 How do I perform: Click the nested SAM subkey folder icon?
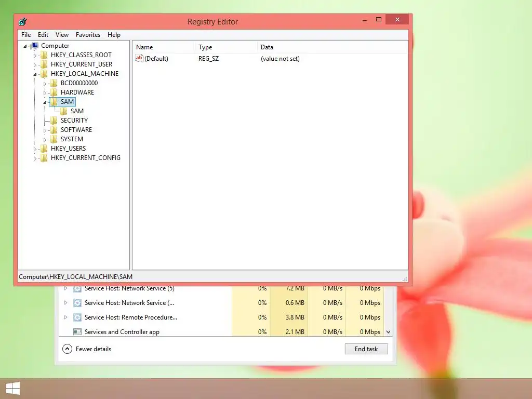tap(63, 111)
